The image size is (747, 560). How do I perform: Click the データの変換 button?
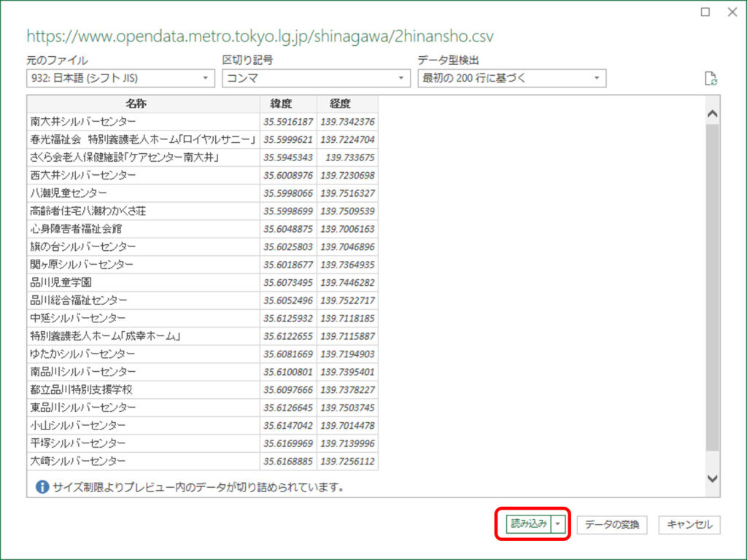pyautogui.click(x=612, y=524)
